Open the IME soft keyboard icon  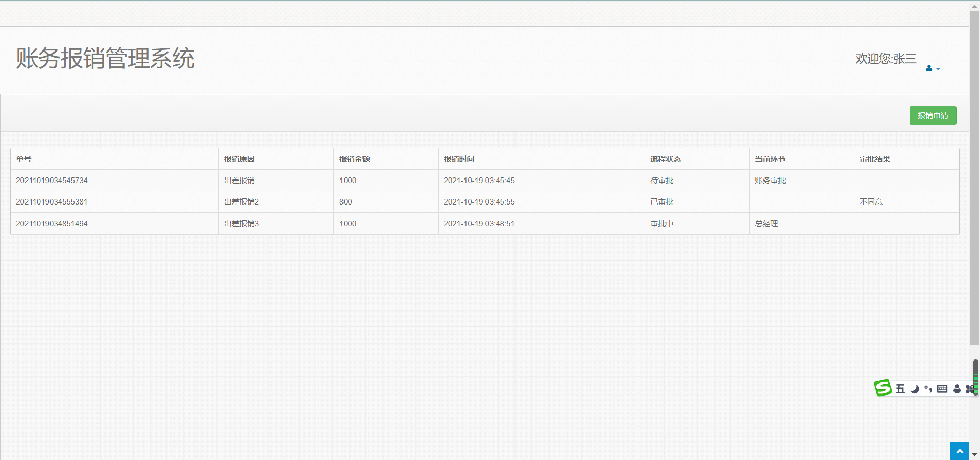[x=942, y=389]
